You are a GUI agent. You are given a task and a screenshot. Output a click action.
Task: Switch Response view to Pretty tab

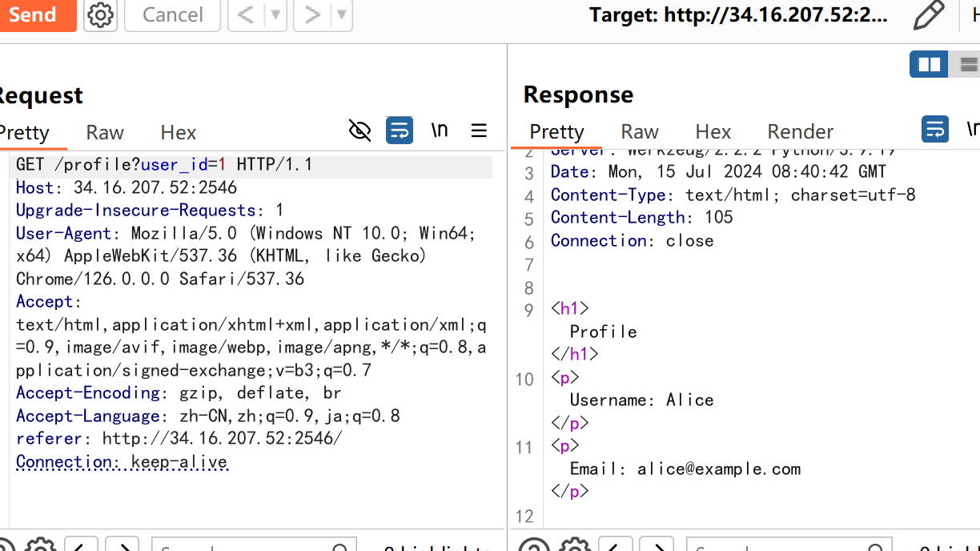557,131
